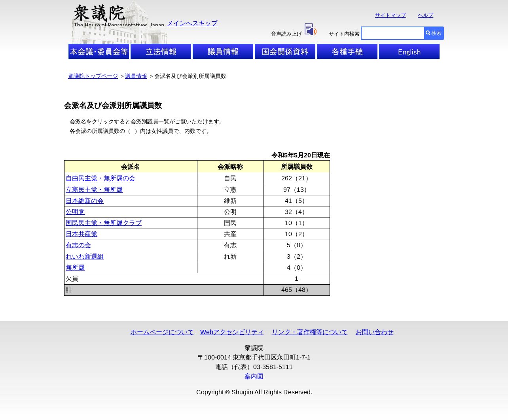Open the 本会議・委員会等 menu

99,51
